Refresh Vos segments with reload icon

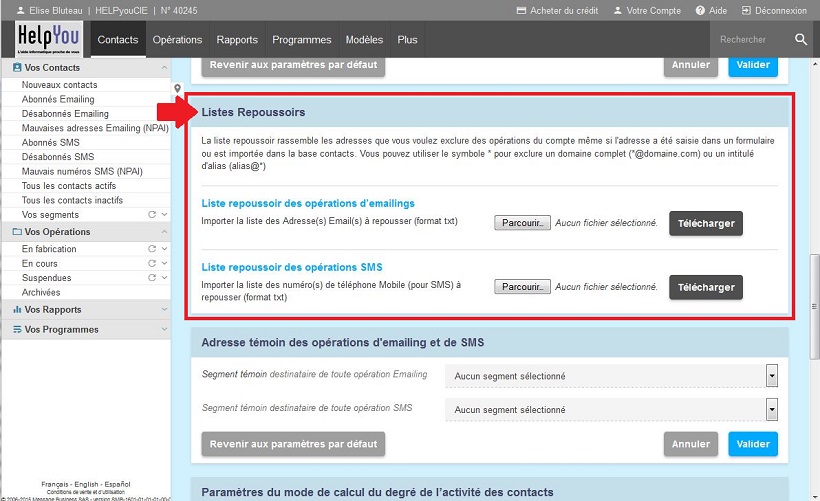(152, 214)
